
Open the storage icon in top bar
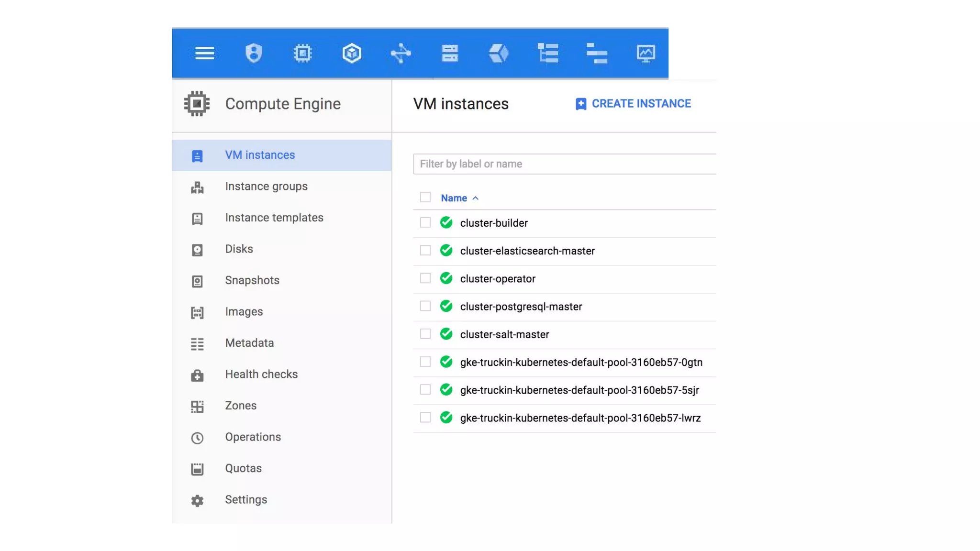click(x=450, y=53)
